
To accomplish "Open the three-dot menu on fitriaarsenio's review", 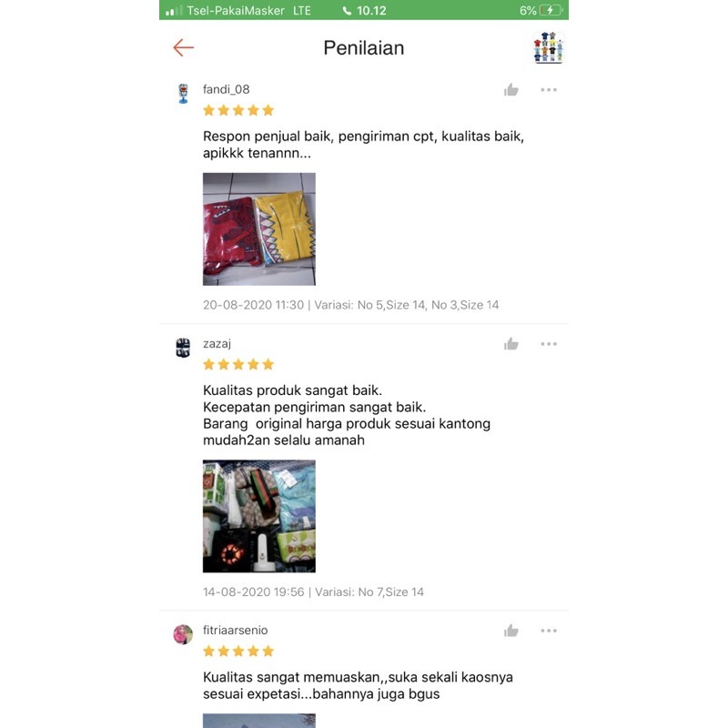I will click(x=549, y=631).
